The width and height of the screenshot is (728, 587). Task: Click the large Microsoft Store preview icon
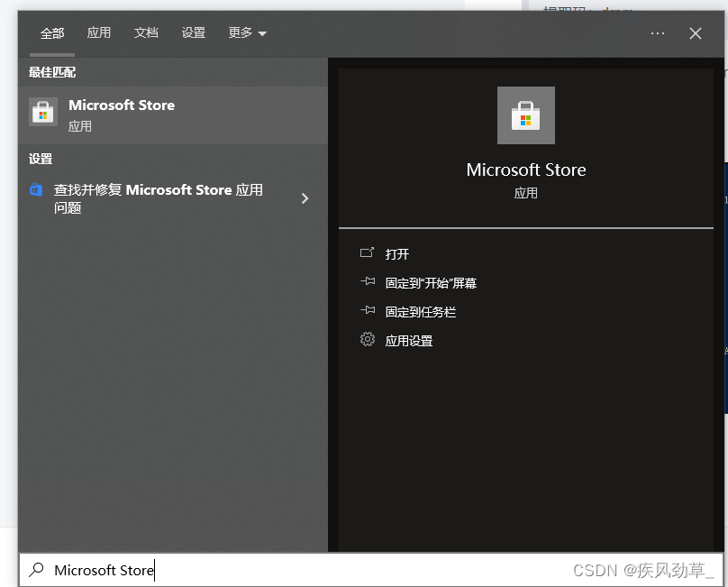(525, 115)
